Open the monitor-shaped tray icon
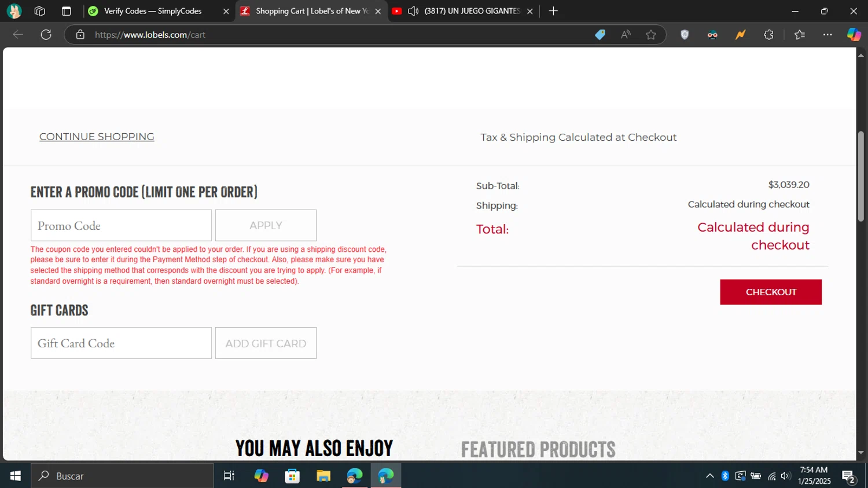This screenshot has height=488, width=868. pos(740,476)
